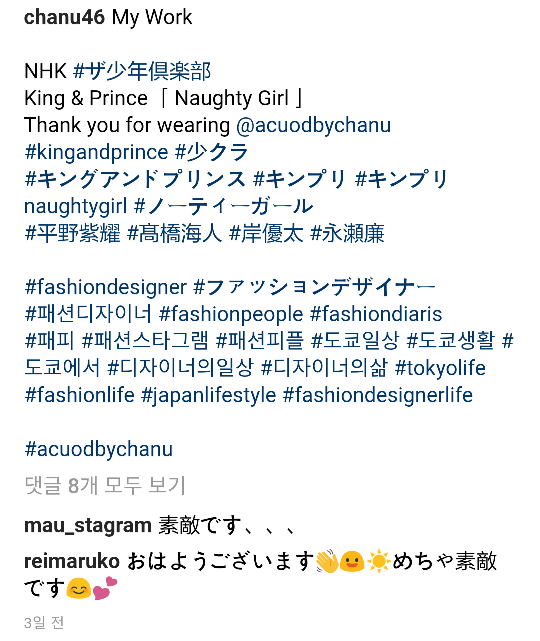Tap the standalone #acuodbychanu hashtag
The width and height of the screenshot is (540, 641).
(99, 449)
